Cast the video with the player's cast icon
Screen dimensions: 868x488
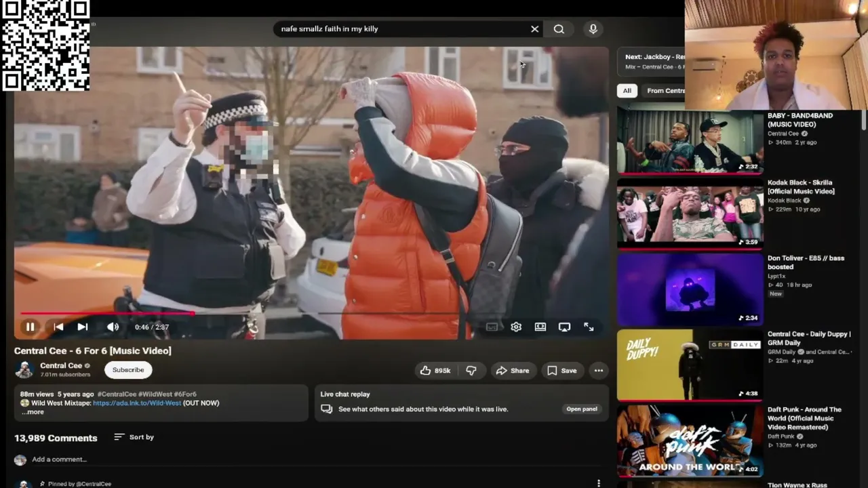[564, 327]
